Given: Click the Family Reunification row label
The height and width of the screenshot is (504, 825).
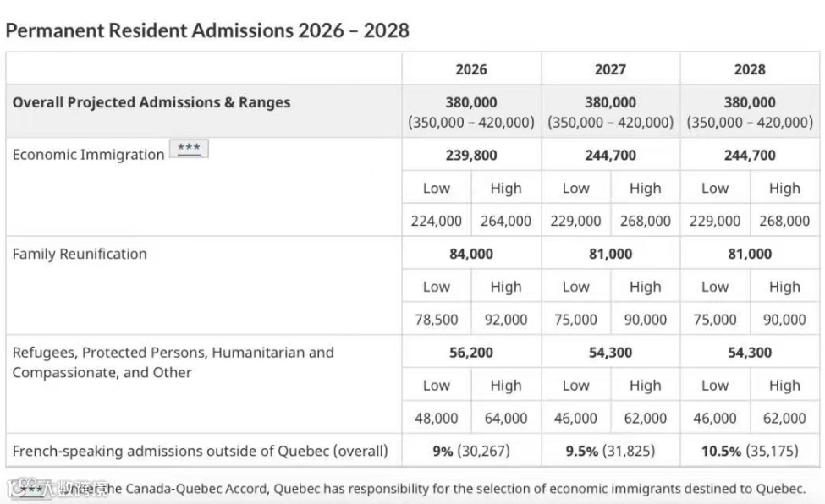Looking at the screenshot, I should (80, 254).
